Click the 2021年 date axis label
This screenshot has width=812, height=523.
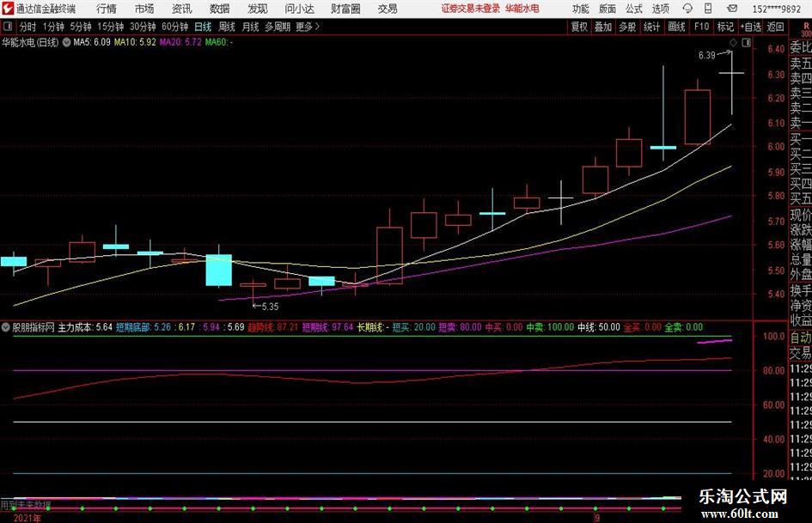[x=27, y=518]
